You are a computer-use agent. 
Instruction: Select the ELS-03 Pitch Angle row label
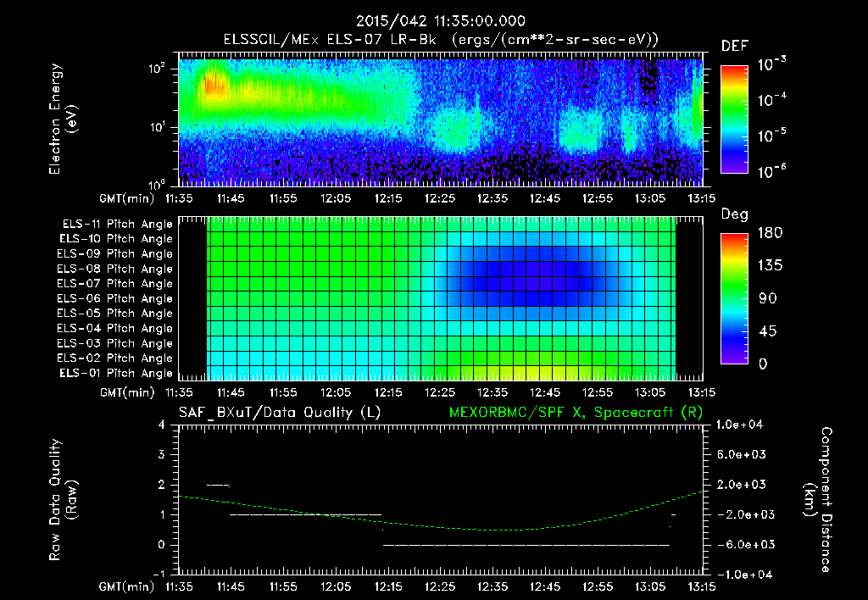[x=115, y=343]
